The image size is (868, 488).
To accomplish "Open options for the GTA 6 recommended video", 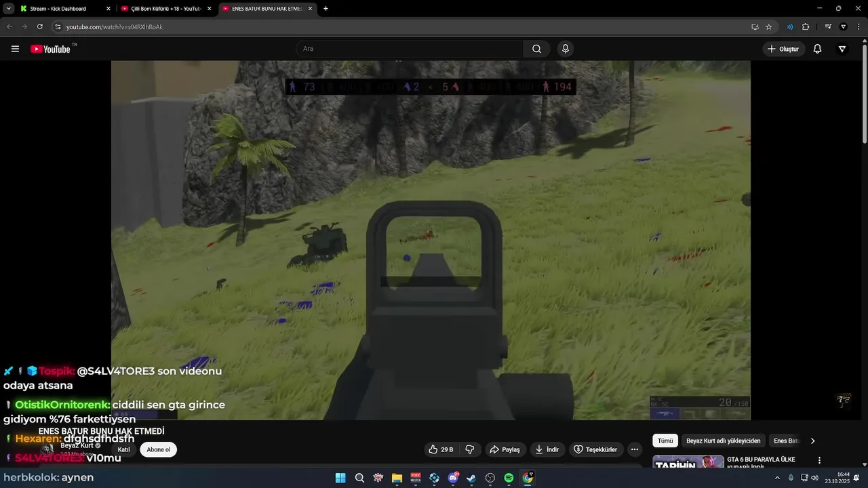I will [x=819, y=460].
